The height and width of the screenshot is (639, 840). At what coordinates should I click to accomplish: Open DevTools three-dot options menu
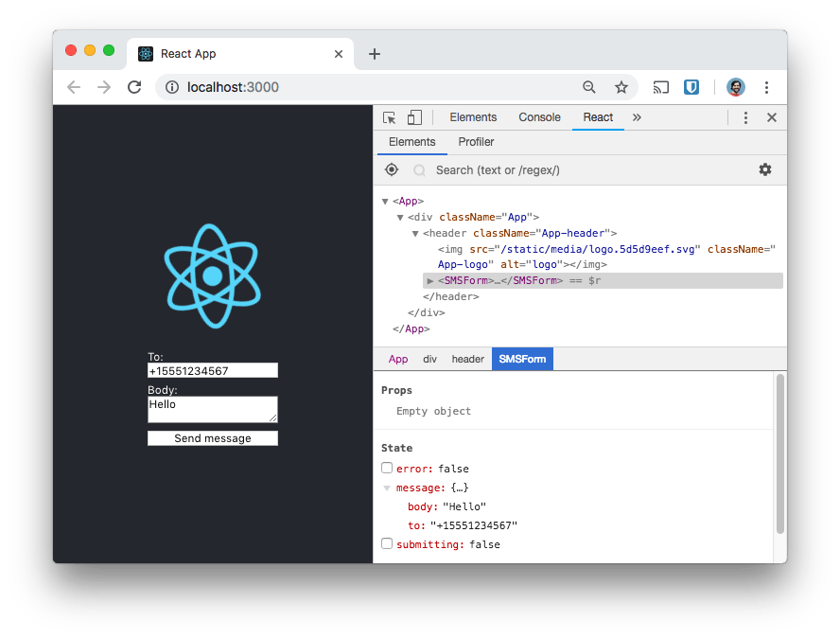click(x=745, y=117)
